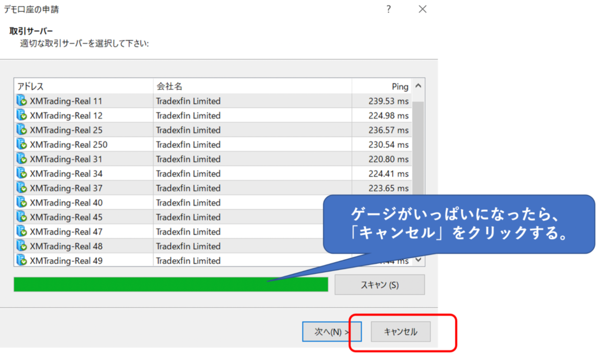Viewport: 603px width, 364px height.
Task: Click Tradexfin Limited in the XMTrading-Real 45 row
Action: (188, 217)
